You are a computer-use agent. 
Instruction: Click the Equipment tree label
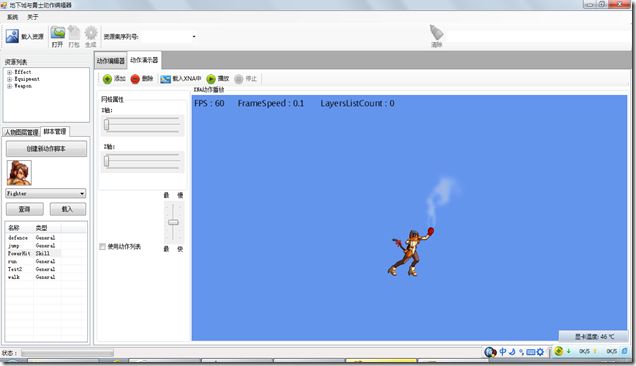[x=27, y=79]
